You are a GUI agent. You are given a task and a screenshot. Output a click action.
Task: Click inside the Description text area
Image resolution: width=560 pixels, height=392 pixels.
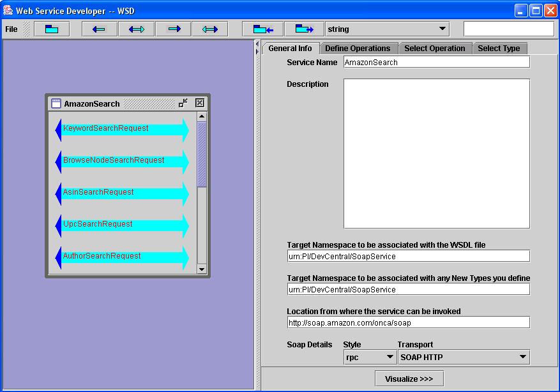click(x=437, y=153)
